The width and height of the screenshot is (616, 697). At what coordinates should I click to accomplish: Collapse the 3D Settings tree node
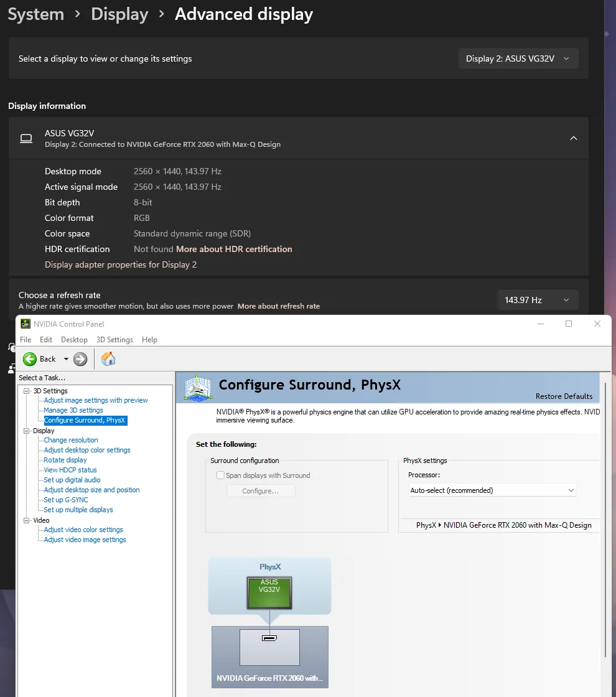pos(27,391)
